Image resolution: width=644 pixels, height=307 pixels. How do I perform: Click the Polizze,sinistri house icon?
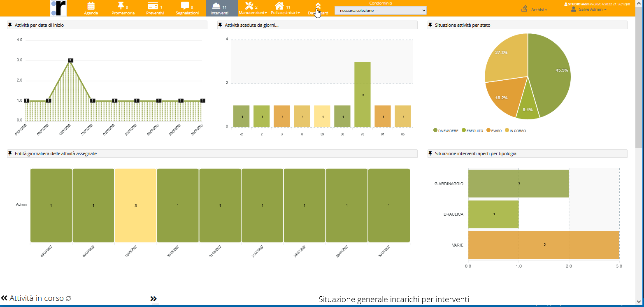(x=279, y=6)
